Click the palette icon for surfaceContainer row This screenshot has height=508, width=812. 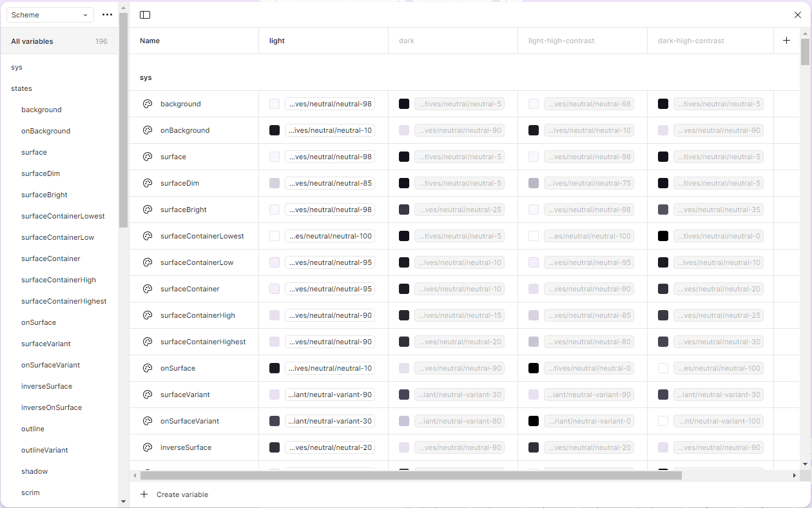pos(147,289)
